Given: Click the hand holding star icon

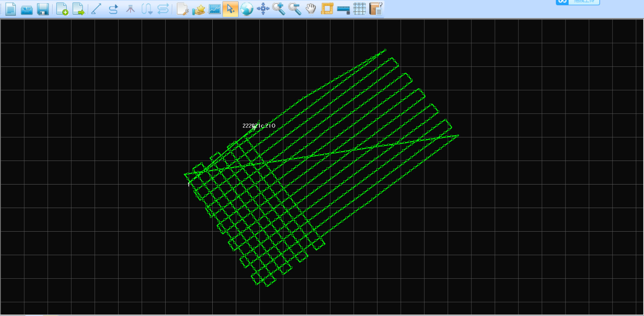Looking at the screenshot, I should (199, 9).
